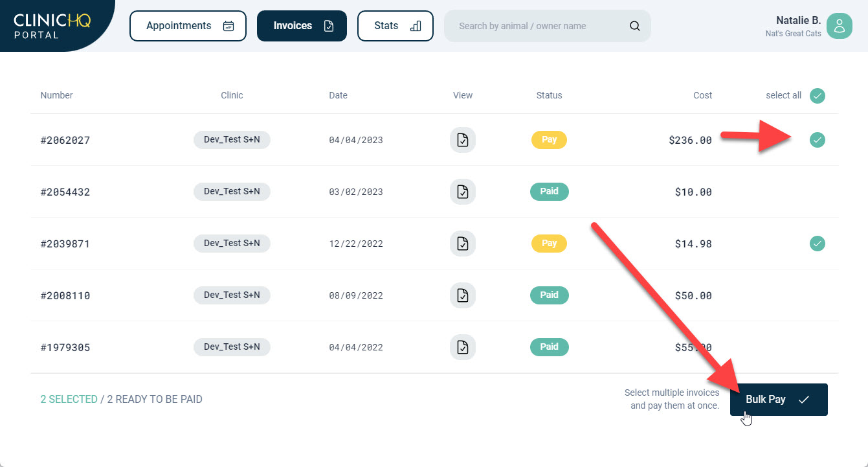Image resolution: width=868 pixels, height=467 pixels.
Task: Switch to the Stats tab
Action: click(x=395, y=26)
